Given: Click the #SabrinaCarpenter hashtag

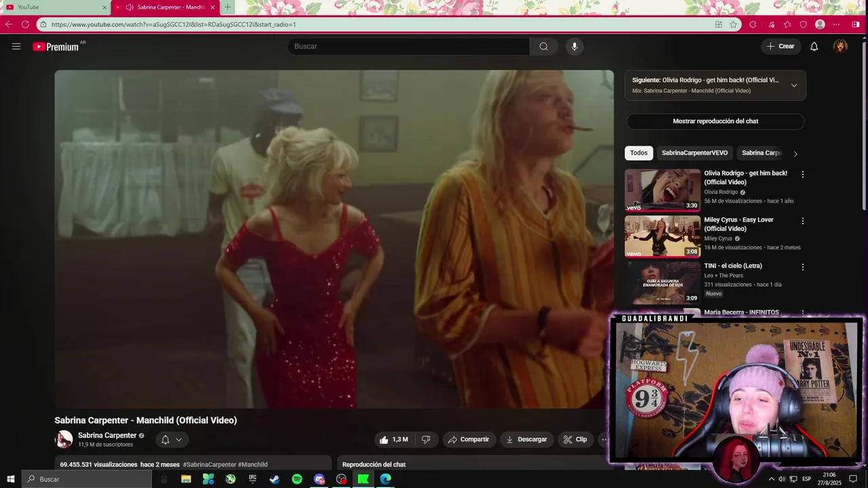Looking at the screenshot, I should (x=210, y=465).
